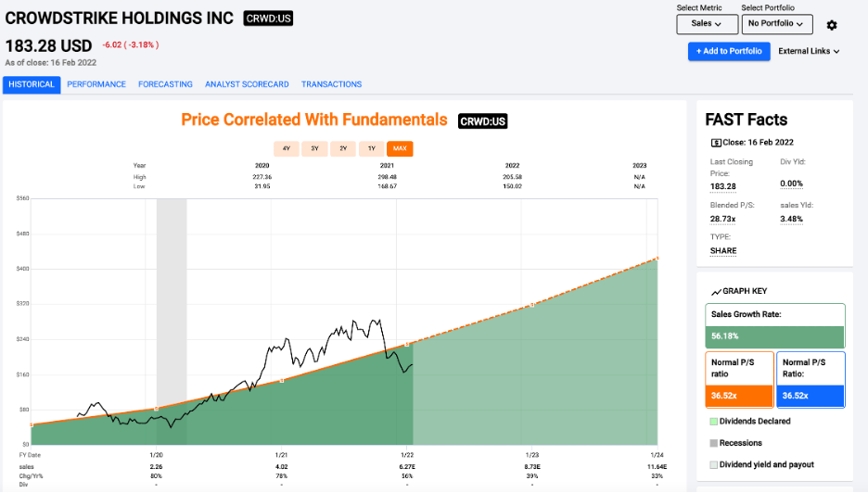Click the 1/24 sales estimate 11.64E

pyautogui.click(x=657, y=467)
